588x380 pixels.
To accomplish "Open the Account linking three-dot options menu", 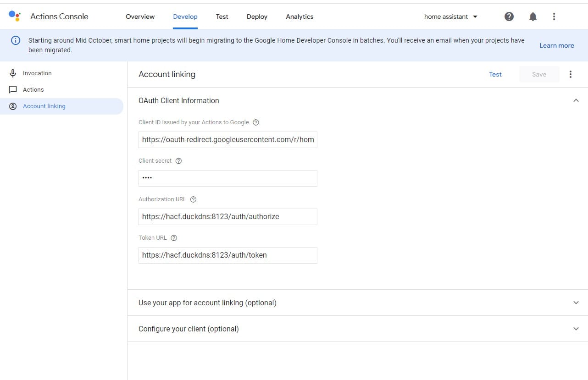I will [571, 74].
